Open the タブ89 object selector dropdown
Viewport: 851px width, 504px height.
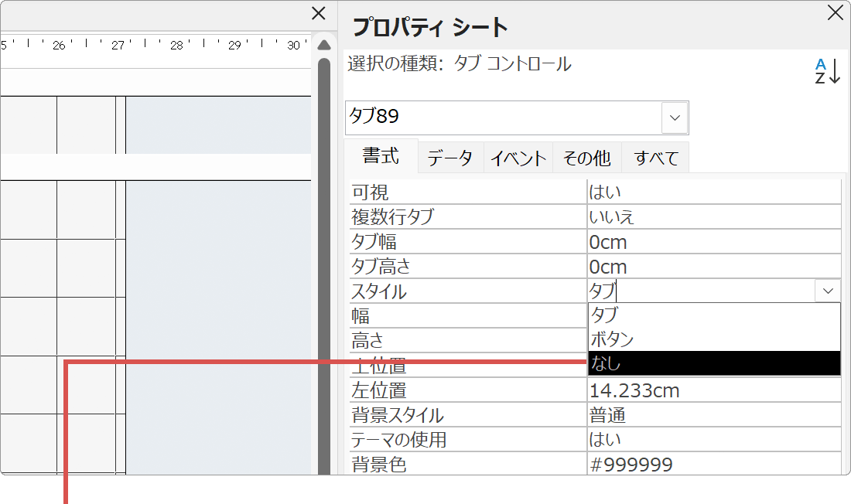(674, 117)
